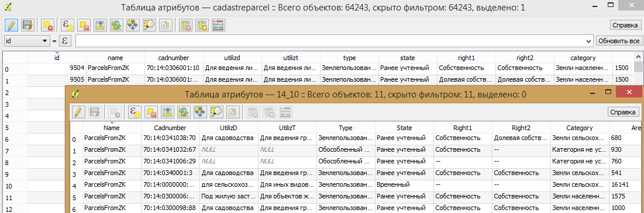Sort 14_10 table by Name header
644x213 pixels.
tap(112, 128)
